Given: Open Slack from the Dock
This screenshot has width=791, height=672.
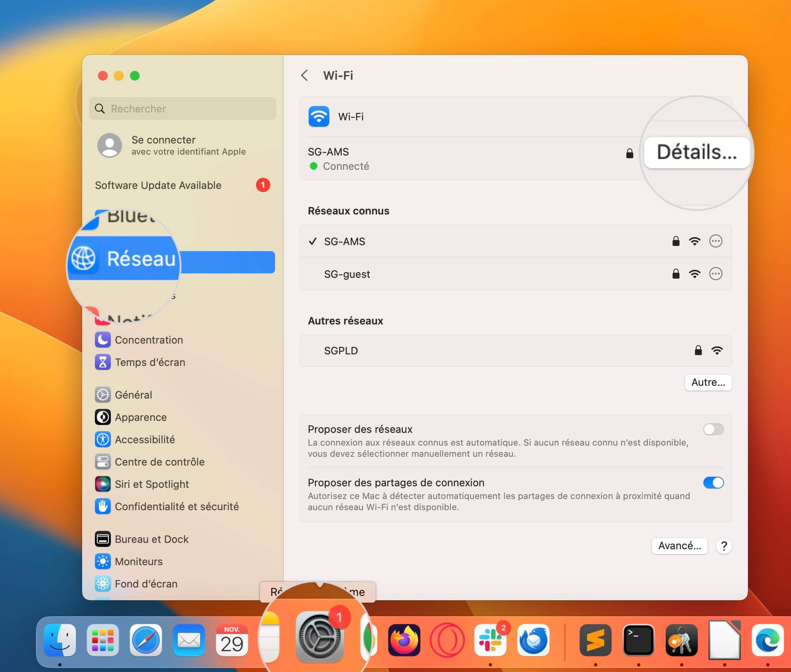Looking at the screenshot, I should [x=490, y=640].
